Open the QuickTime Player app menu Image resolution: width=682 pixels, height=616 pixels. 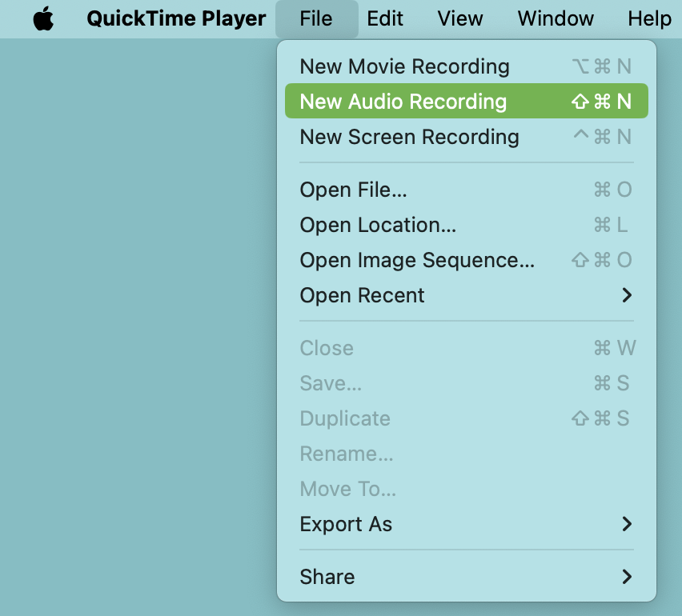(176, 18)
